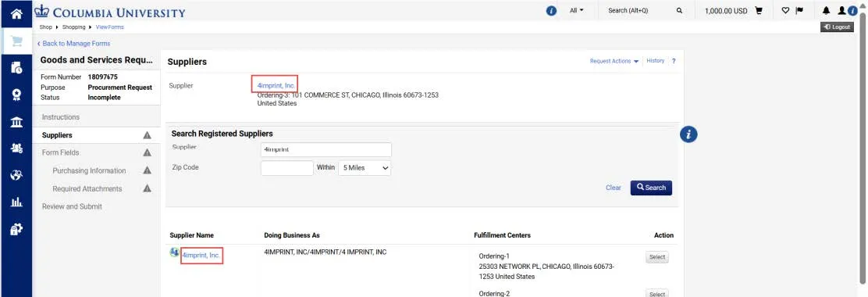
Task: Open Setup gear-lock icon in sidebar
Action: 16,229
